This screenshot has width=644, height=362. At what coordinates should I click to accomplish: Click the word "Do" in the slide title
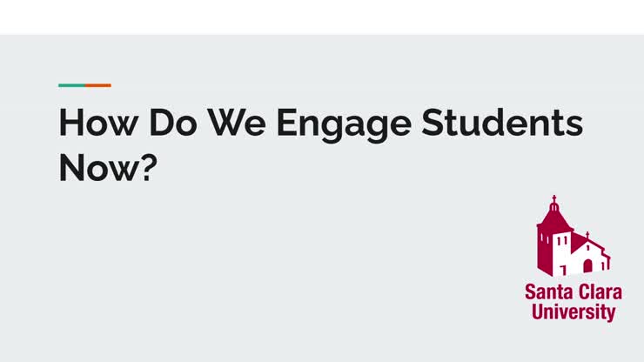173,123
